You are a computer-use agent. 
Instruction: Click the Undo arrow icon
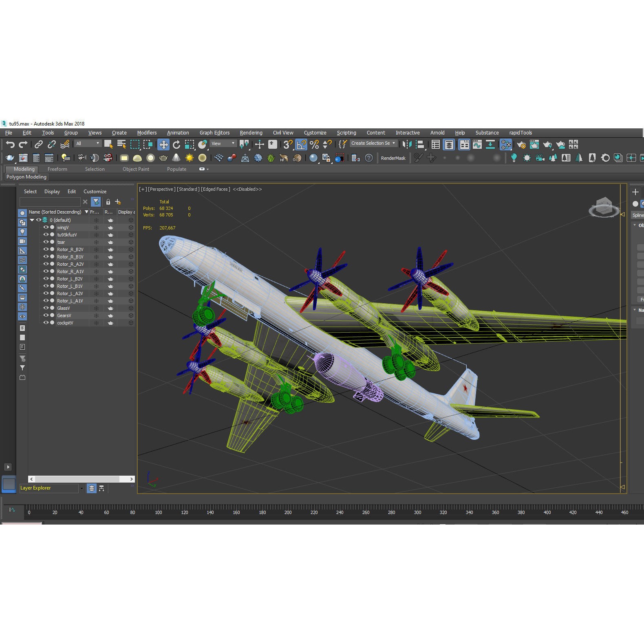coord(10,144)
